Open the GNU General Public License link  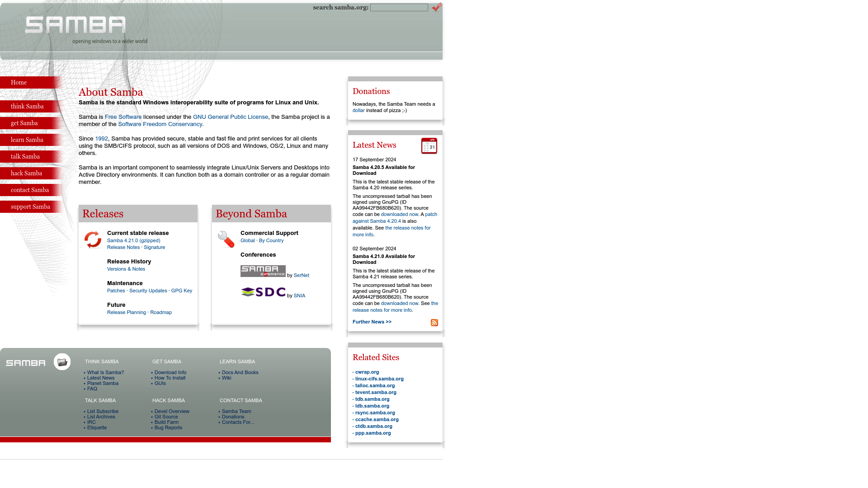pos(230,116)
